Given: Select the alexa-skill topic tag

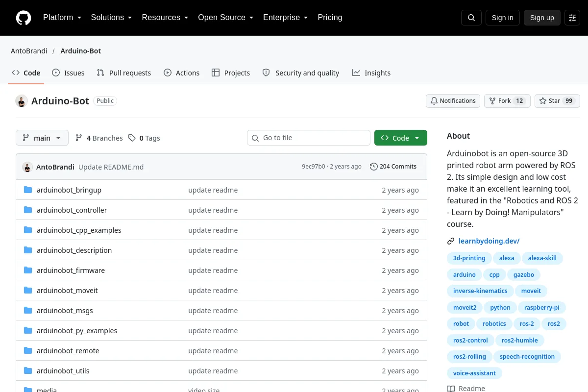Looking at the screenshot, I should (x=542, y=258).
